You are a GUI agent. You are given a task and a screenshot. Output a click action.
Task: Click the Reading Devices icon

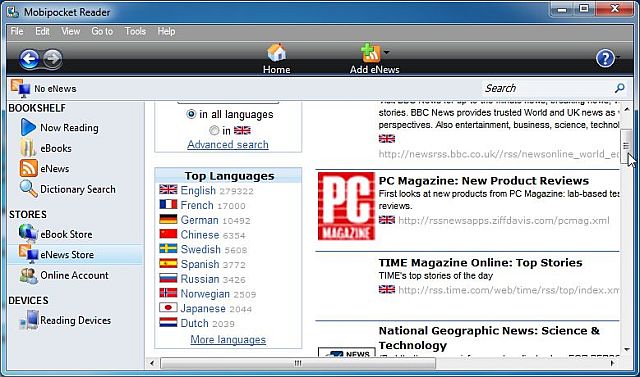pyautogui.click(x=29, y=320)
